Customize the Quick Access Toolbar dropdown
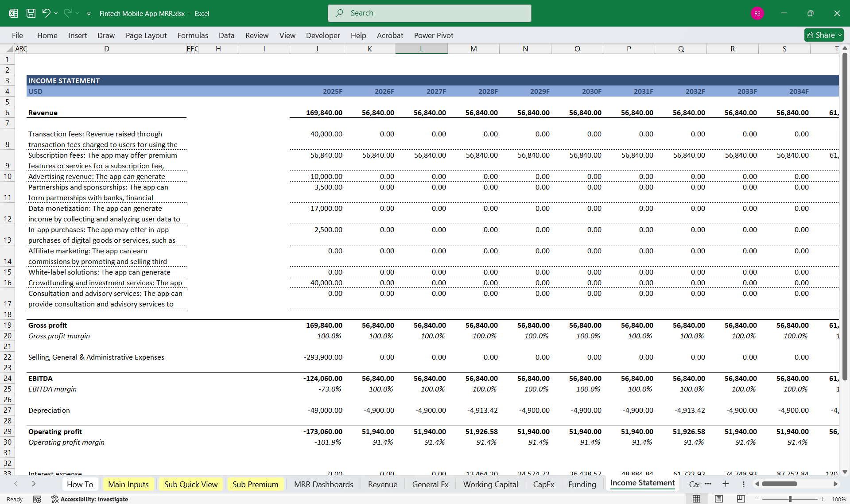This screenshot has height=504, width=850. click(x=89, y=13)
